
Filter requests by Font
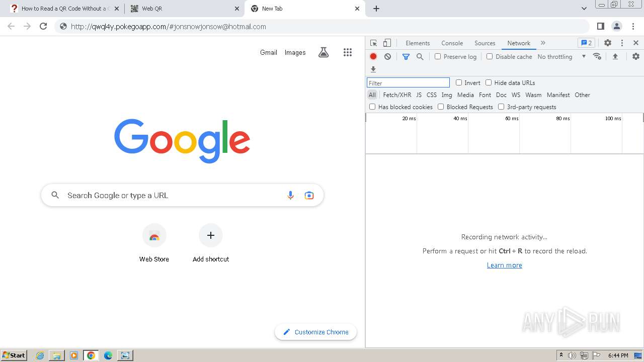[x=485, y=95]
